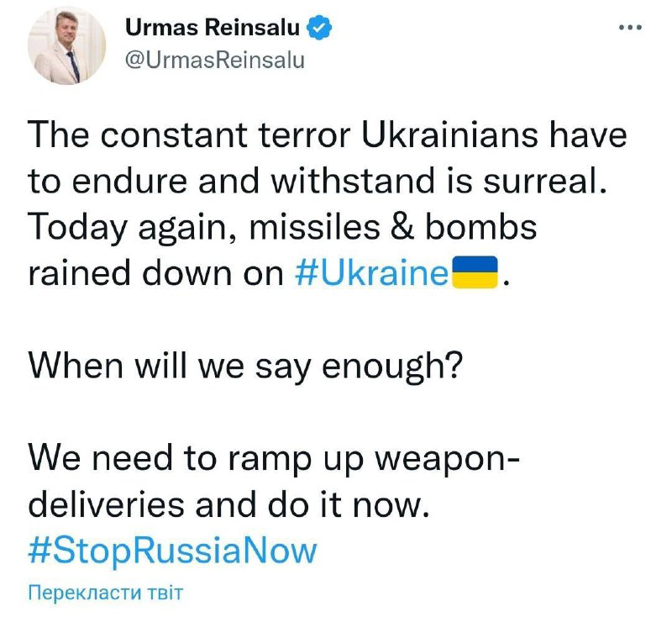Open the @UrmasReinsalu handle link

coord(214,60)
